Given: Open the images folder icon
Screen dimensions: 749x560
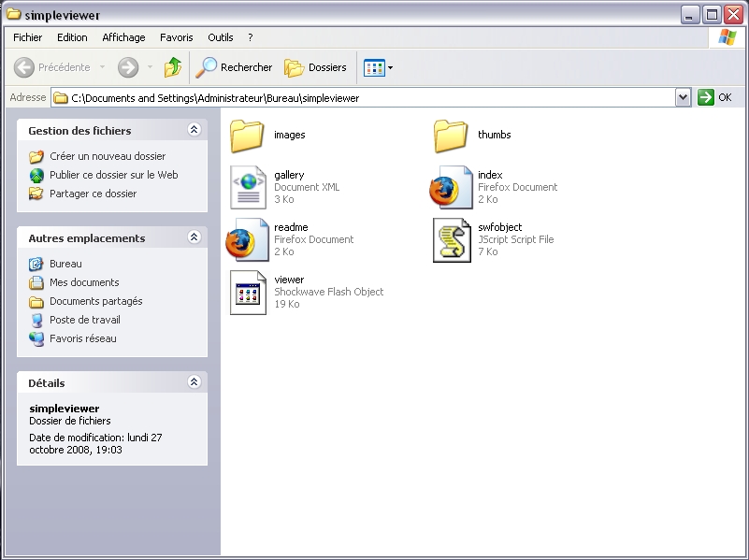Looking at the screenshot, I should pos(248,136).
